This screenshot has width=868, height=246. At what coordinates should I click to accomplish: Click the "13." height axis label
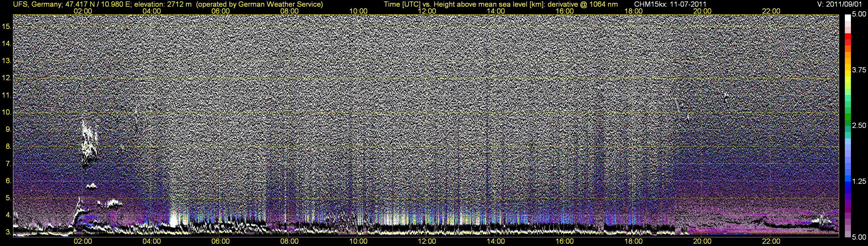coord(7,61)
